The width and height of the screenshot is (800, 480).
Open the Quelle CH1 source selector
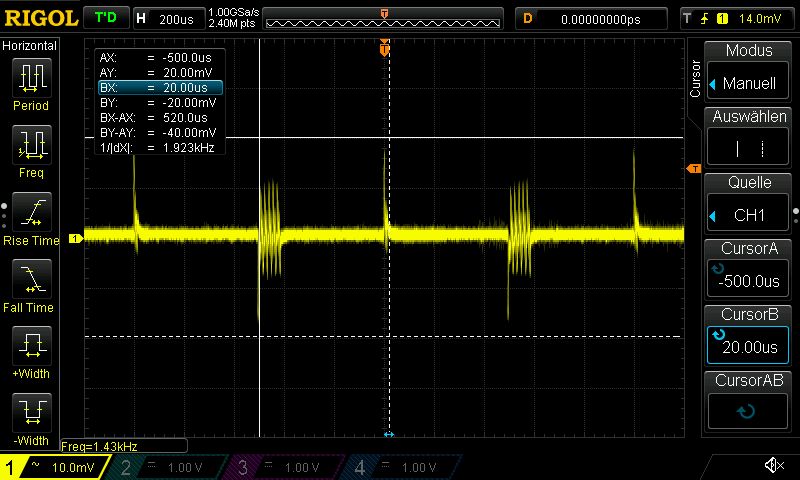(748, 205)
